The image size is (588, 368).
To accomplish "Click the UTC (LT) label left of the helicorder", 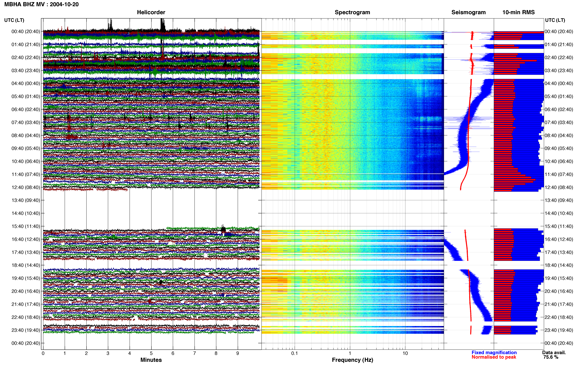I will tap(14, 20).
